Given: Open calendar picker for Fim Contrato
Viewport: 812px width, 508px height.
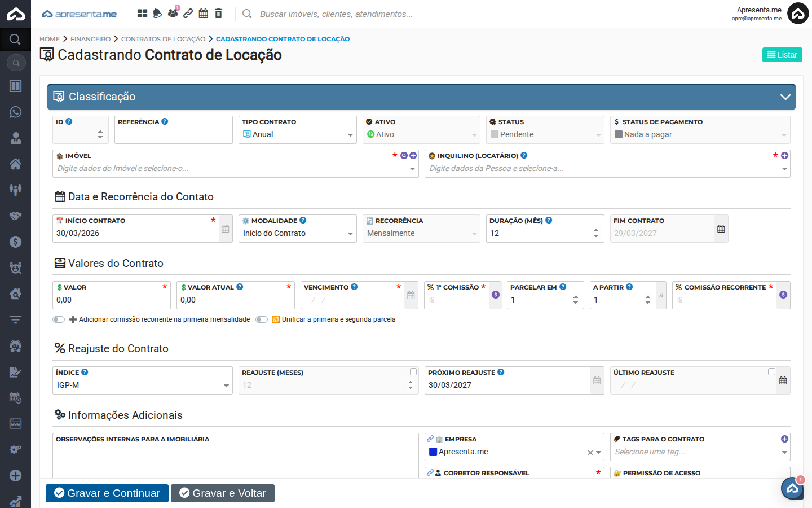Looking at the screenshot, I should (721, 229).
